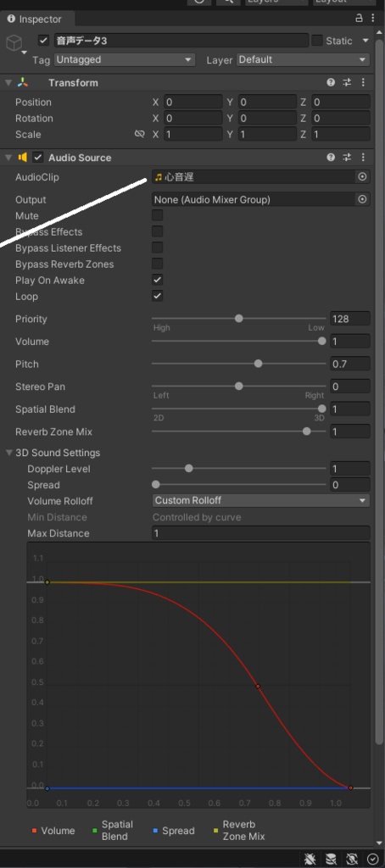Click the Output object picker circle
The width and height of the screenshot is (385, 868).
click(x=362, y=199)
